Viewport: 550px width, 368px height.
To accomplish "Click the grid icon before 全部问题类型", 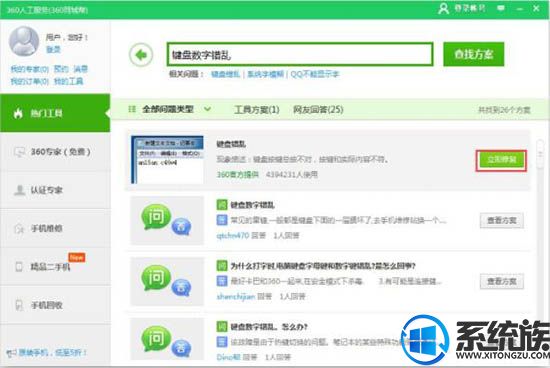I will pos(132,109).
